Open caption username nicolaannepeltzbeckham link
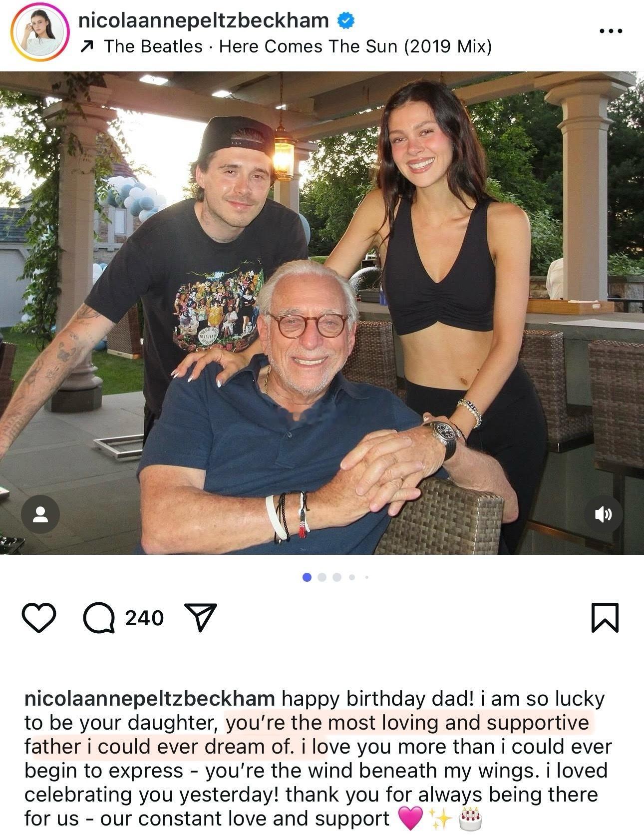 click(150, 699)
